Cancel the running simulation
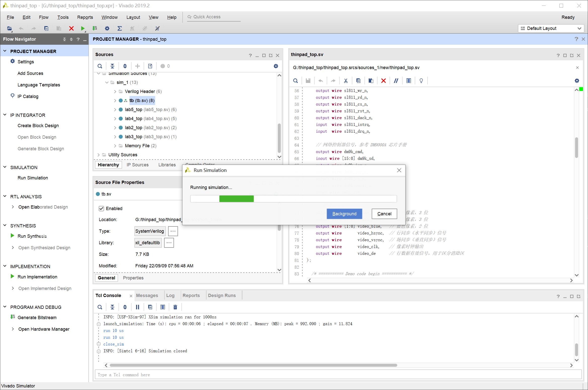Viewport: 588px width, 390px height. pyautogui.click(x=384, y=214)
